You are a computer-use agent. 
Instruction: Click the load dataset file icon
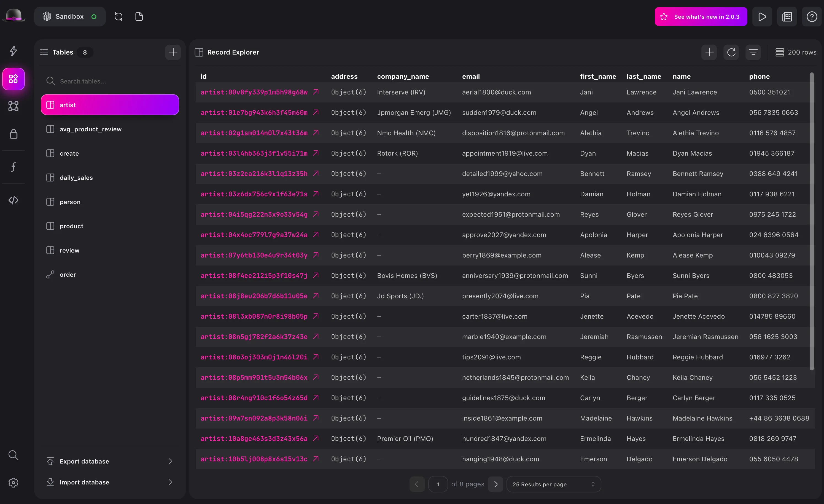pos(139,16)
